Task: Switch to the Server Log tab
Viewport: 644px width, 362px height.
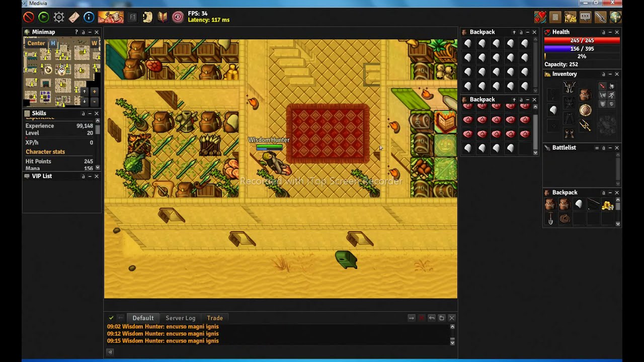Action: (x=180, y=318)
